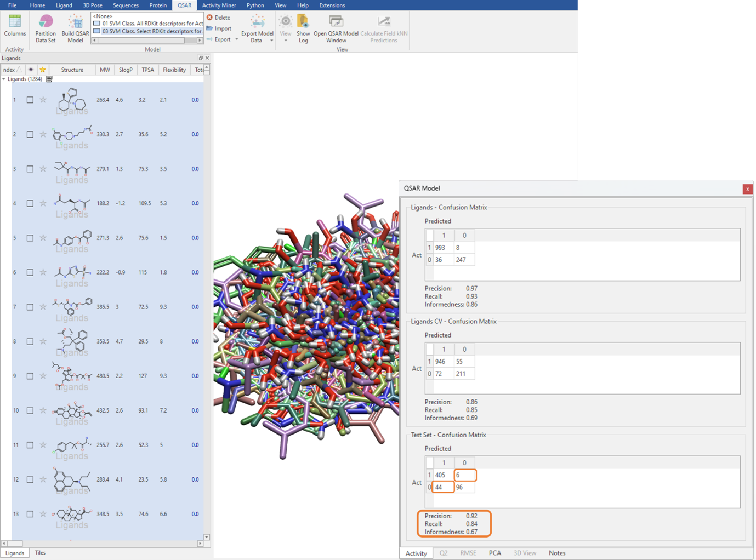Screen dimensions: 756x560
Task: Select the <None> model entry
Action: [x=148, y=16]
